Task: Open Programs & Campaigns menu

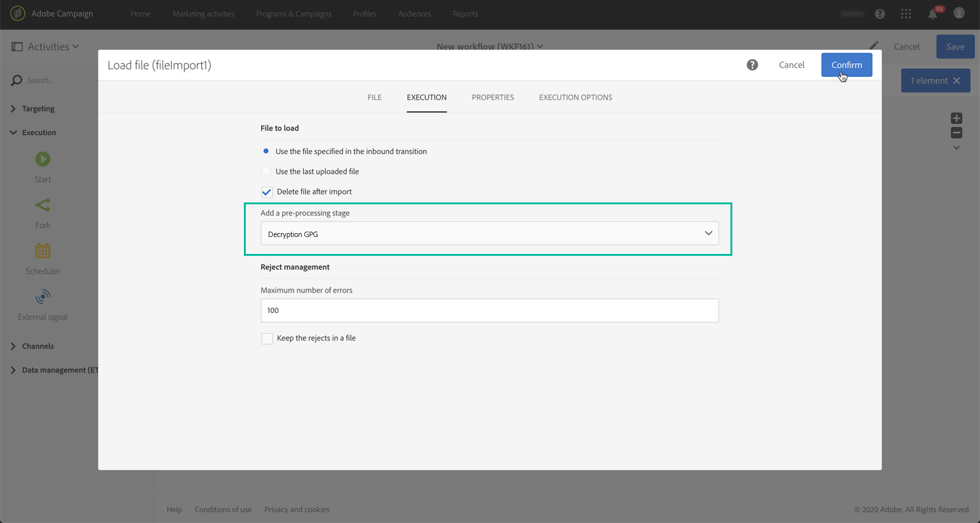Action: [294, 14]
